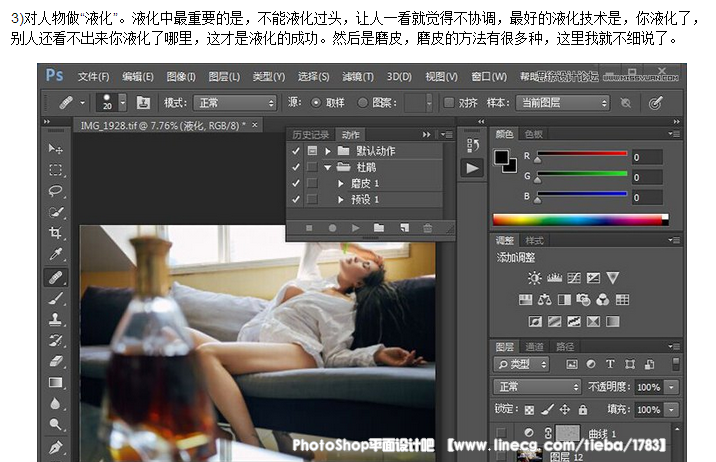Screen dimensions: 716x462
Task: Select the Quick Selection tool
Action: coord(56,212)
